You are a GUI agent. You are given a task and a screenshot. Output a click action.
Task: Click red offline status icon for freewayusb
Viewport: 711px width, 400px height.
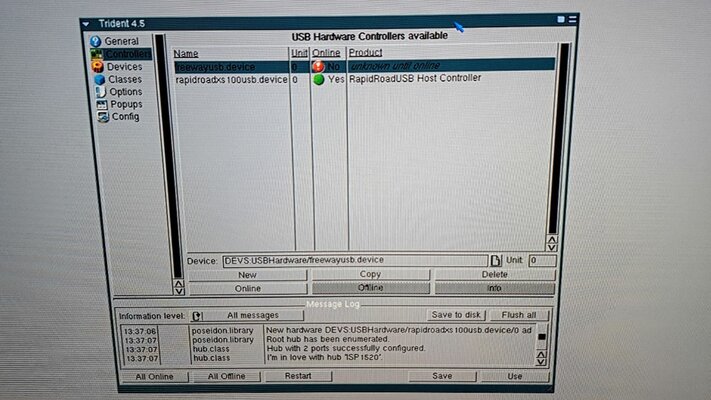318,66
